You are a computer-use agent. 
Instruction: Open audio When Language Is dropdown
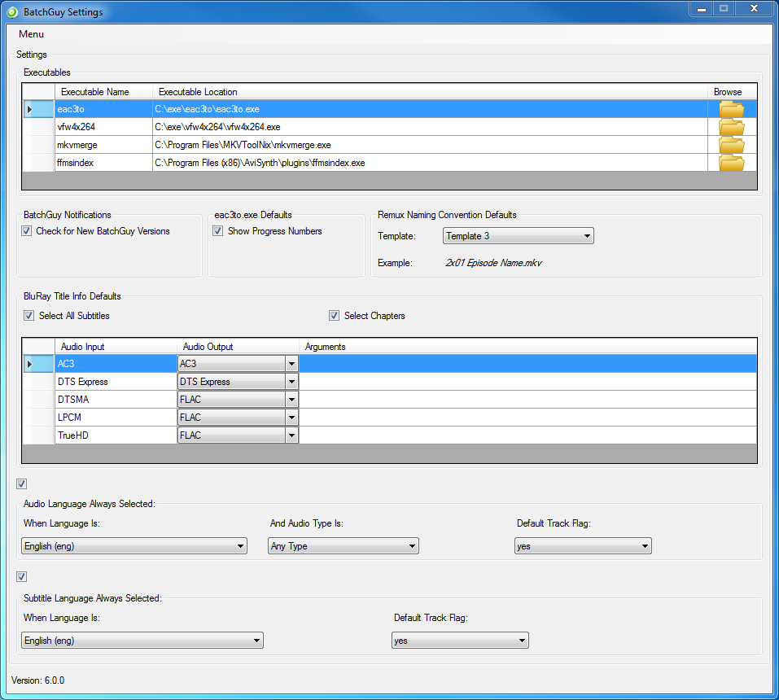tap(134, 546)
